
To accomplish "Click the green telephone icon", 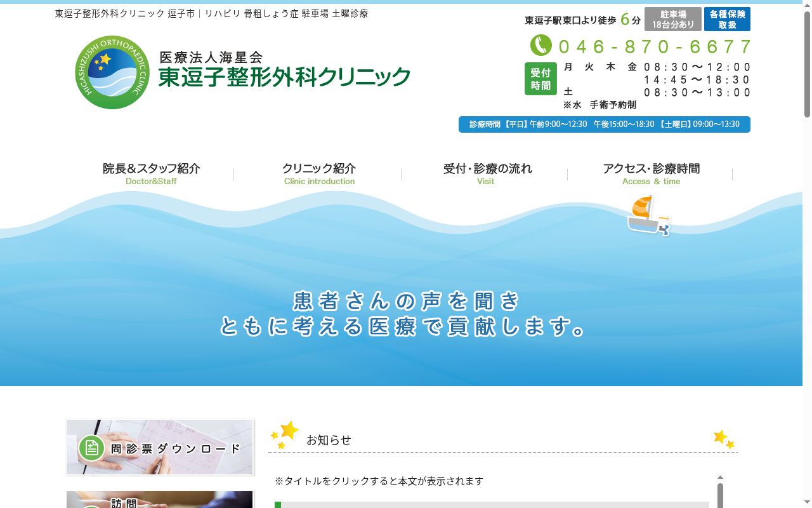I will [x=541, y=45].
